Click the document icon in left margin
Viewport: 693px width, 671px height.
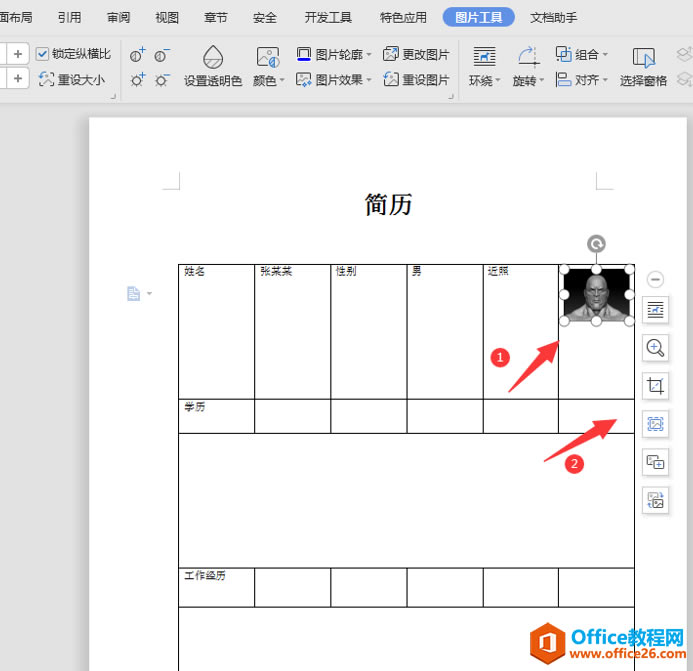click(x=133, y=294)
